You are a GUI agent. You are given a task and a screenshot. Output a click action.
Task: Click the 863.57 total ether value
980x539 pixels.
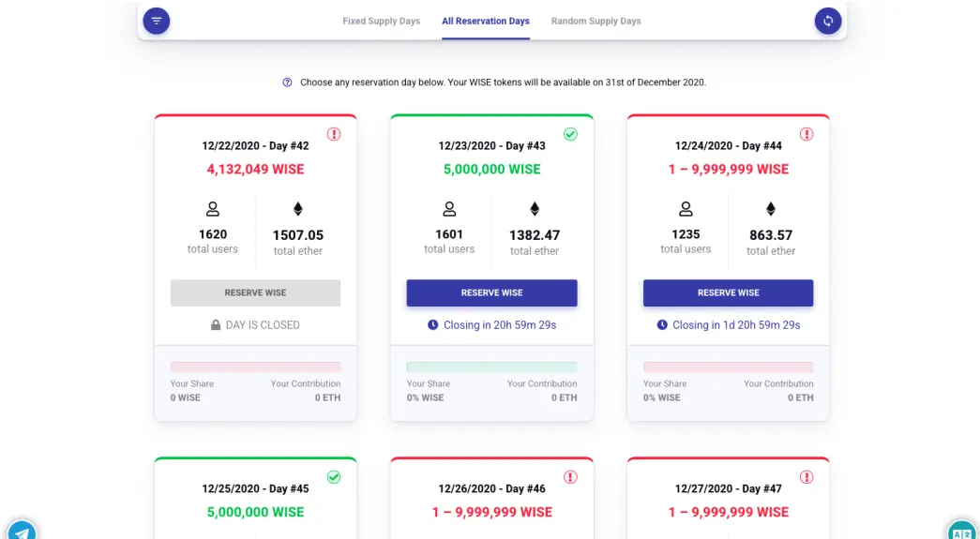(771, 235)
